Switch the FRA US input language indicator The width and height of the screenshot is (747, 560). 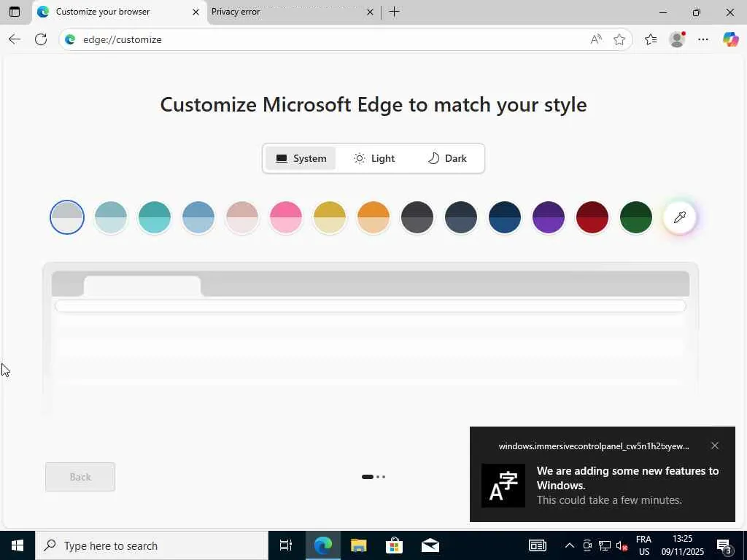643,545
